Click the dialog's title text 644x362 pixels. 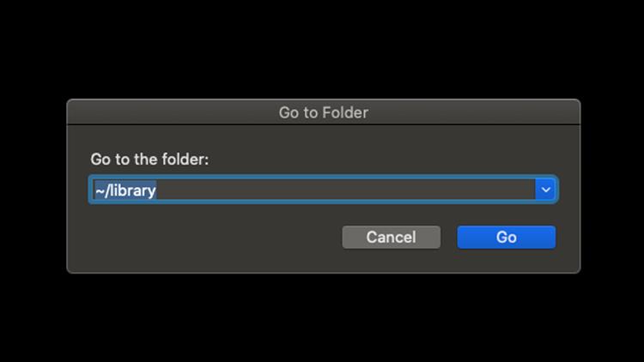[323, 112]
